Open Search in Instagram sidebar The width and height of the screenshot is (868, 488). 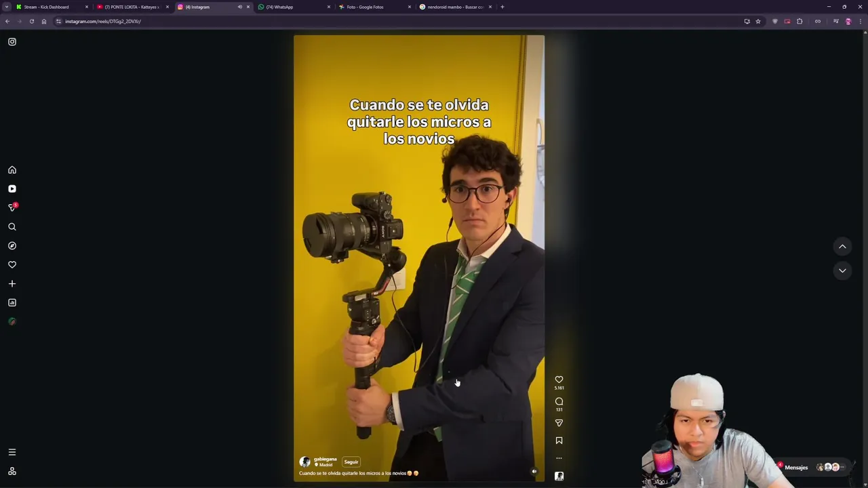(12, 227)
